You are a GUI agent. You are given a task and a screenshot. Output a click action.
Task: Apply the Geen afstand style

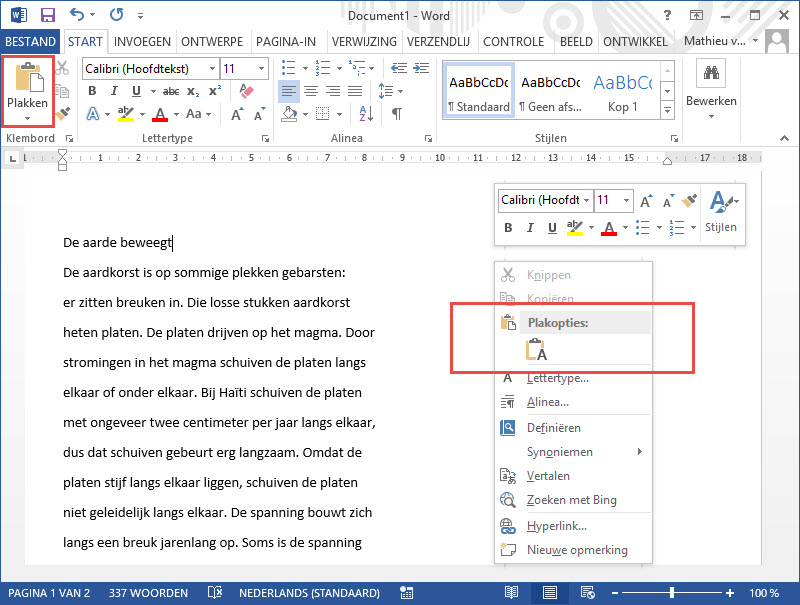coord(551,92)
